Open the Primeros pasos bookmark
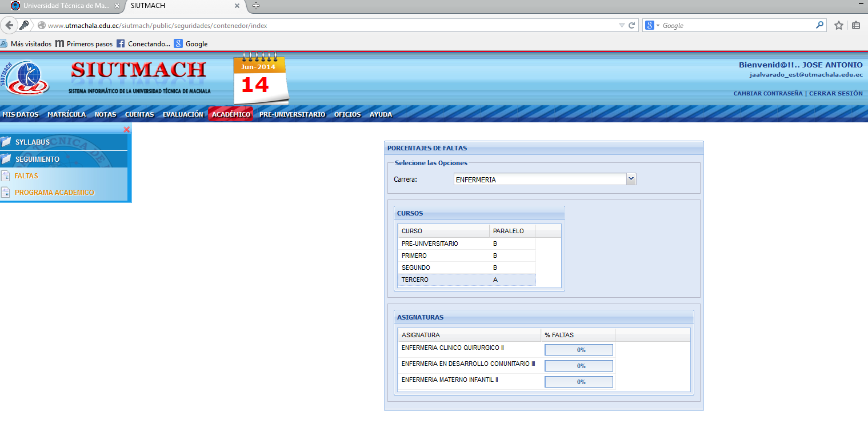 (x=84, y=44)
